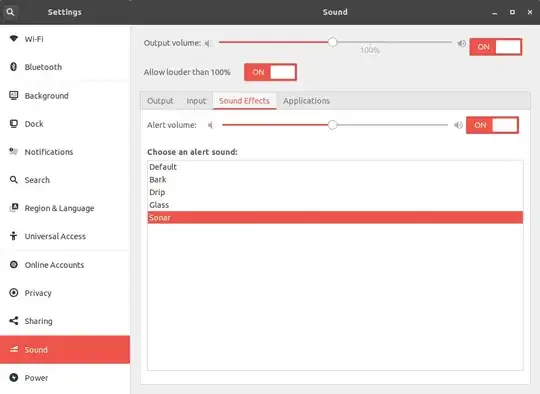Click the Notifications icon in sidebar
This screenshot has height=394, width=540.
tap(13, 151)
